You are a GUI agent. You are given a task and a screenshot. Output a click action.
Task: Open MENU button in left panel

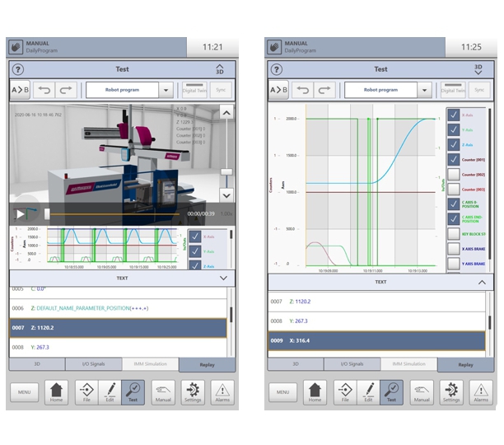[x=24, y=392]
